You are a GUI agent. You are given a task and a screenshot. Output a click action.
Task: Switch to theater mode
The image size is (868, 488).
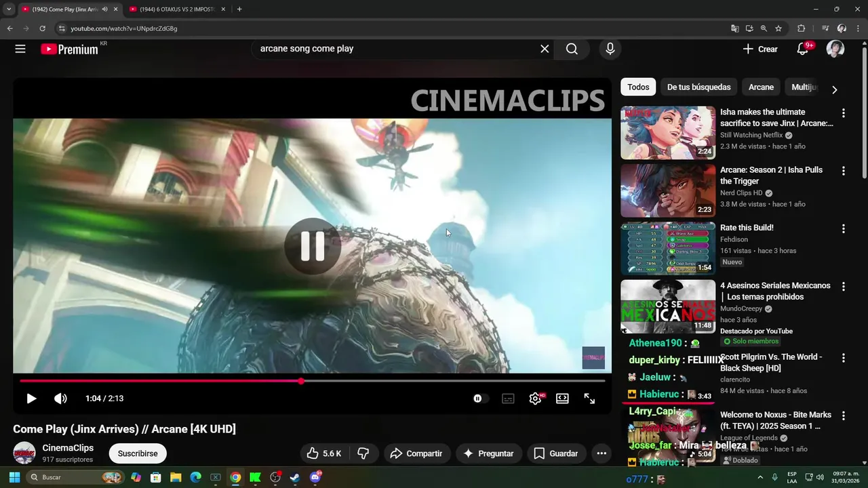coord(562,399)
